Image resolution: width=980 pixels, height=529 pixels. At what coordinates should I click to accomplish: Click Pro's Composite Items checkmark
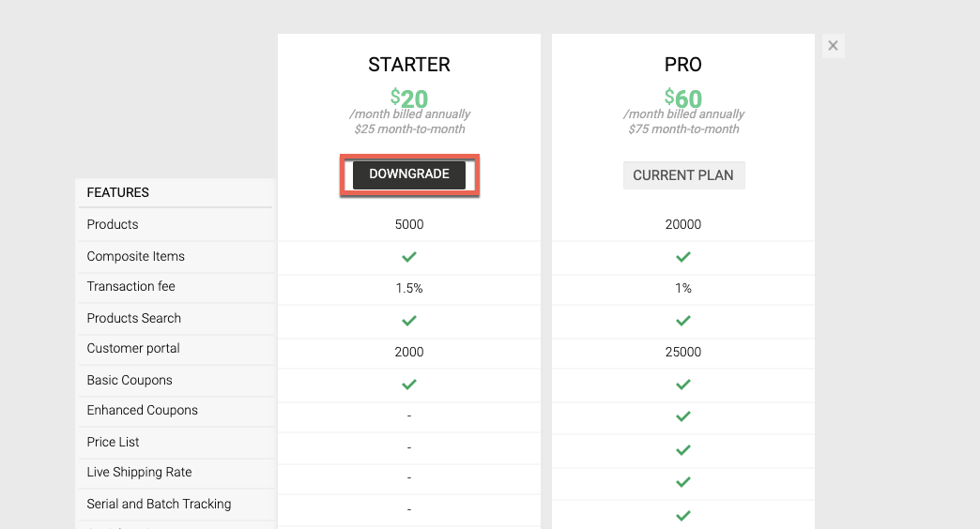click(x=683, y=257)
